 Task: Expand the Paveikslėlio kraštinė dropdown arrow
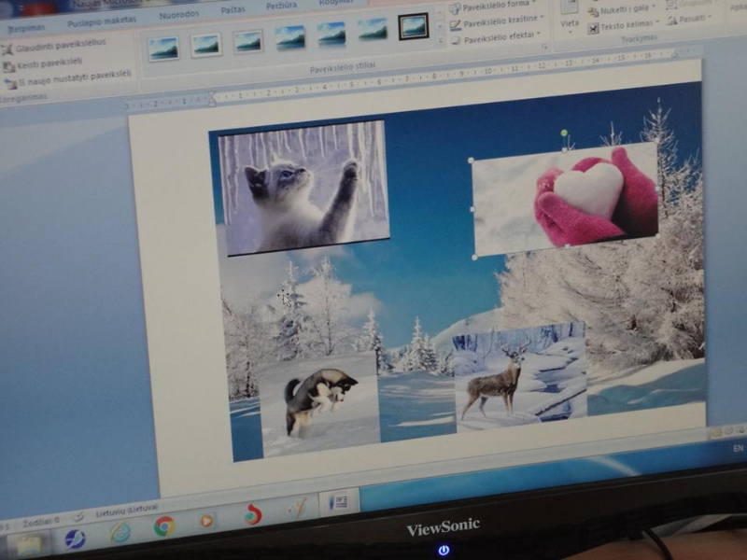click(542, 18)
